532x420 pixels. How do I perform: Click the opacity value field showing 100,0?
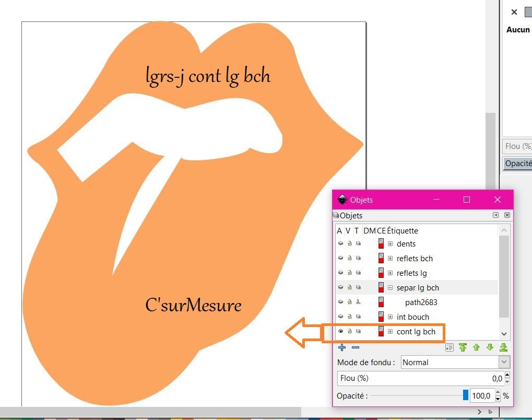click(x=482, y=395)
